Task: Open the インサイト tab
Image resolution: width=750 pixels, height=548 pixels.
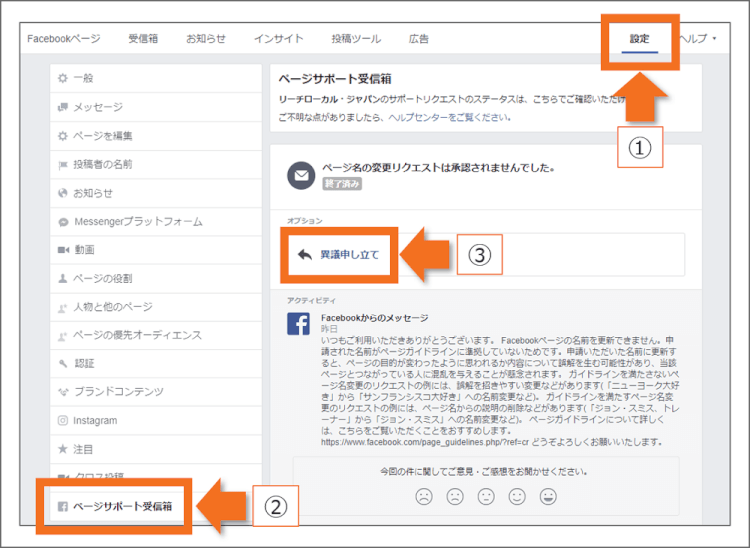Action: coord(278,39)
